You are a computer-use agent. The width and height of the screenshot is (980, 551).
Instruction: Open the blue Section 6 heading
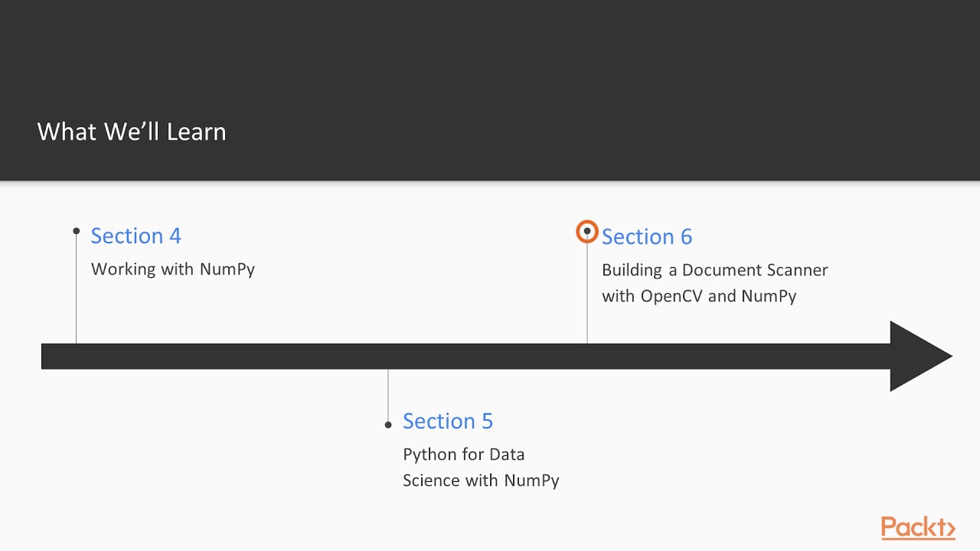(x=647, y=236)
